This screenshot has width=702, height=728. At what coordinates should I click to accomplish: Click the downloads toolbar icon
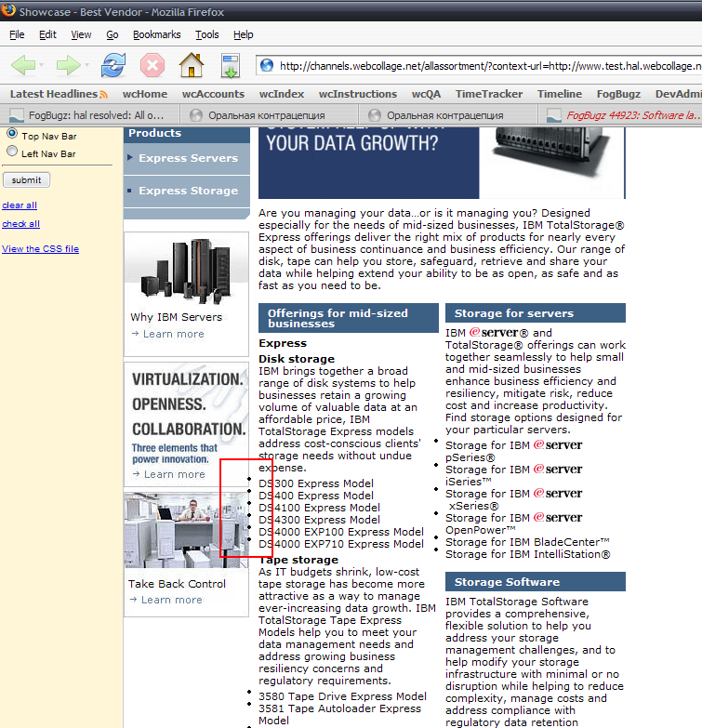coord(231,65)
